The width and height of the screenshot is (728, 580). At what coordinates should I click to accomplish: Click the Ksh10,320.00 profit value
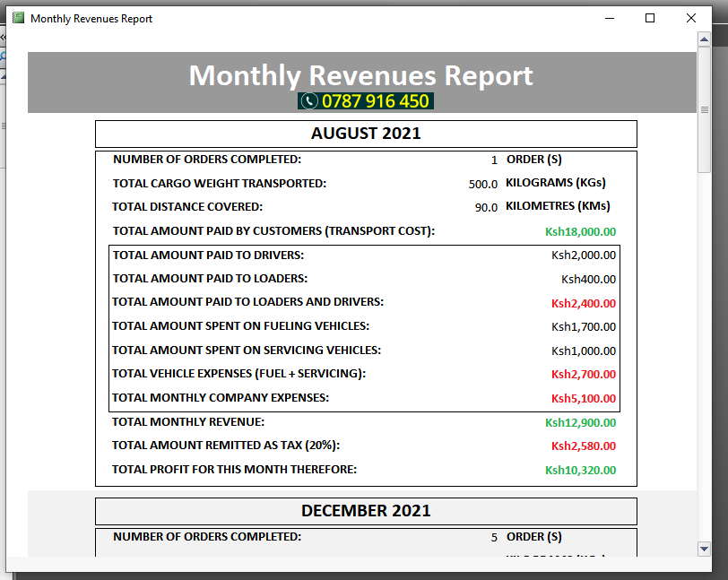[x=580, y=470]
